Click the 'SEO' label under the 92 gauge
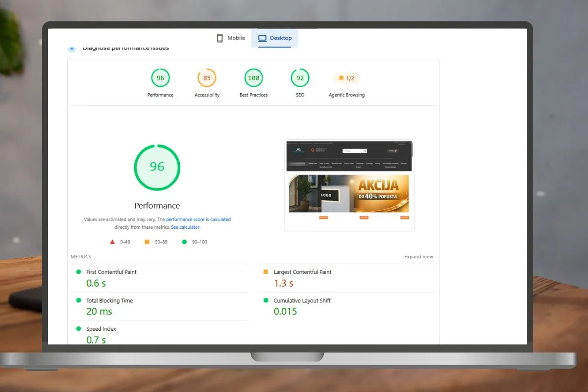This screenshot has width=588, height=392. tap(300, 95)
